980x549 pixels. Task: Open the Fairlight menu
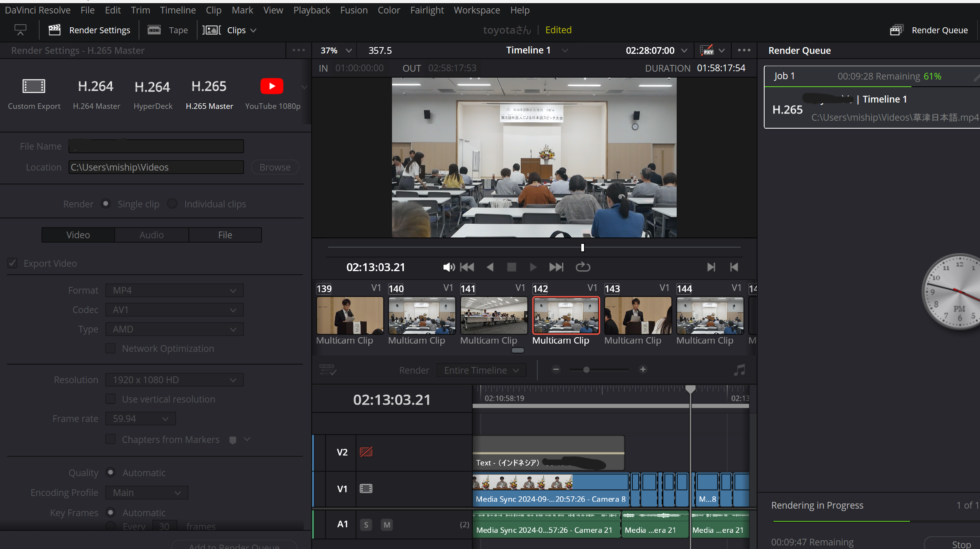[x=426, y=10]
